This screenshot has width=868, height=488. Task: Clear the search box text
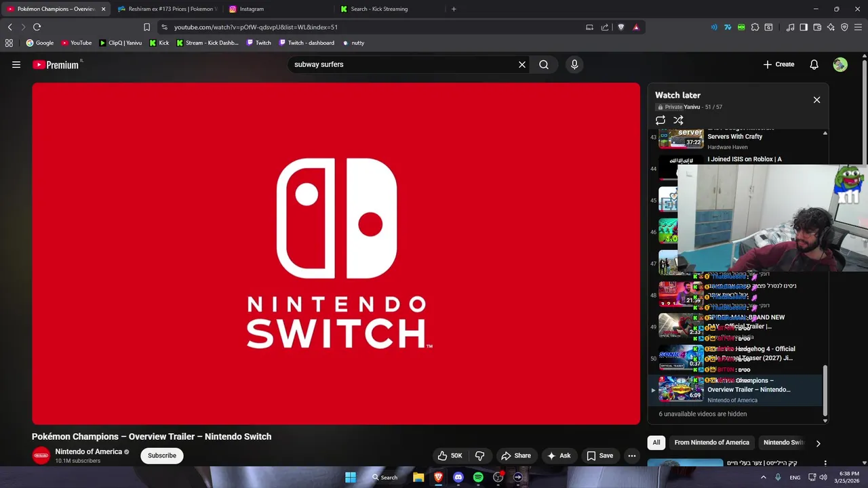coord(522,64)
